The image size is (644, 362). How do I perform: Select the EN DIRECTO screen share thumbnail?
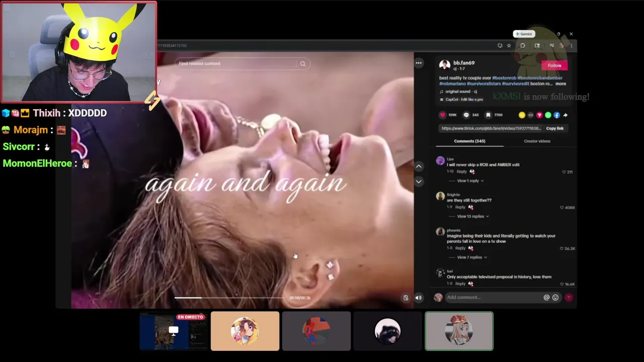tap(174, 331)
